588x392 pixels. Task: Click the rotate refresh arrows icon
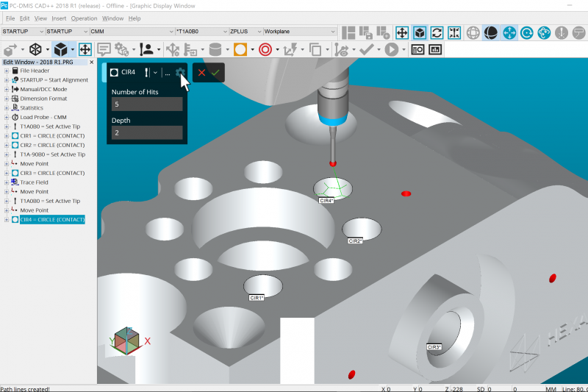(437, 33)
